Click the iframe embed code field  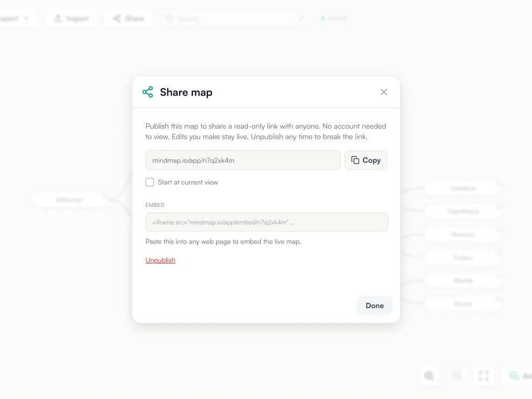[267, 222]
